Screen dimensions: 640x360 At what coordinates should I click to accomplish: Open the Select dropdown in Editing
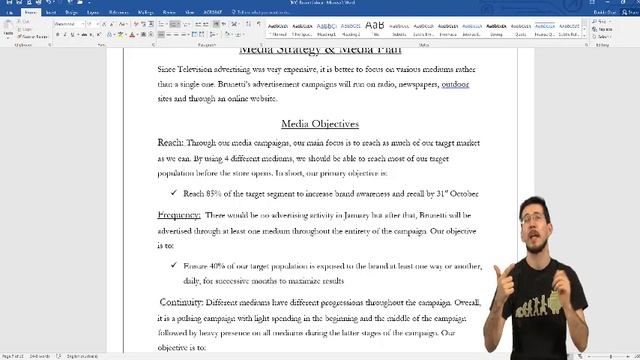coord(602,36)
